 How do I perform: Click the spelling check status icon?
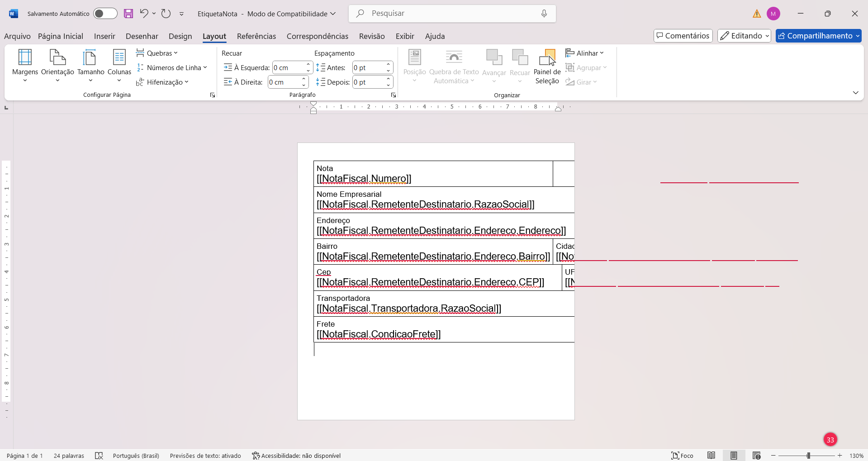pyautogui.click(x=99, y=456)
